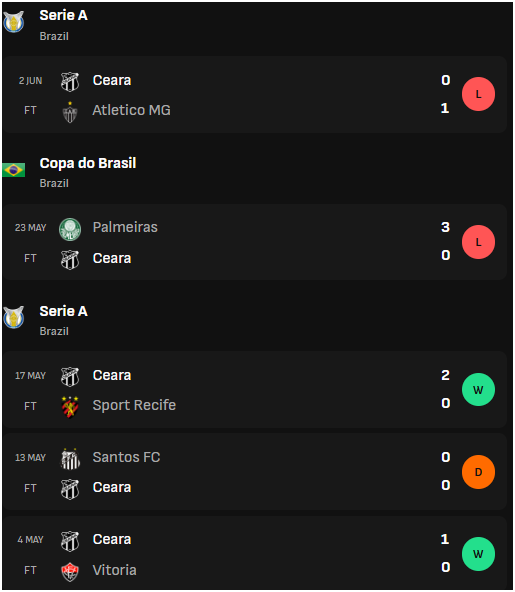The image size is (515, 592).
Task: Click the Atletico MG club crest
Action: click(70, 112)
